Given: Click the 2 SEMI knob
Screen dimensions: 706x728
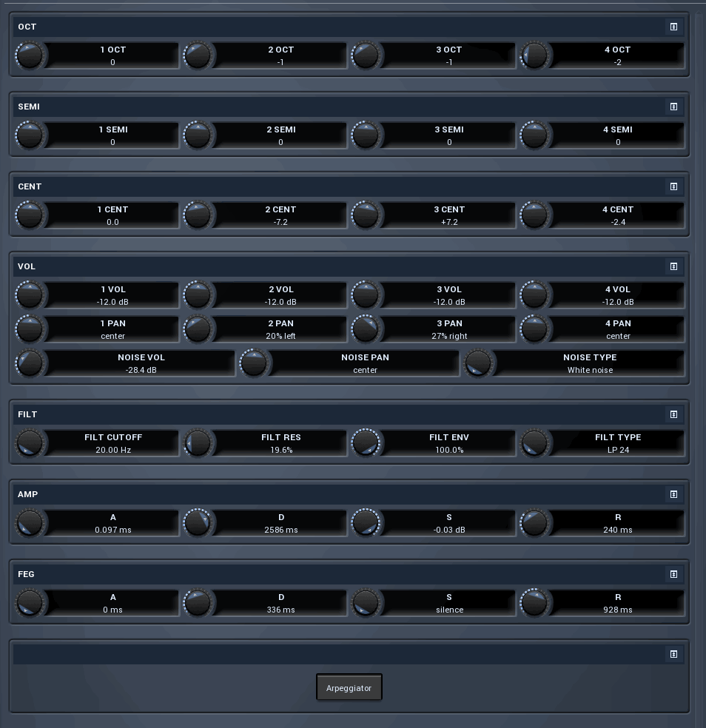Looking at the screenshot, I should [x=198, y=135].
